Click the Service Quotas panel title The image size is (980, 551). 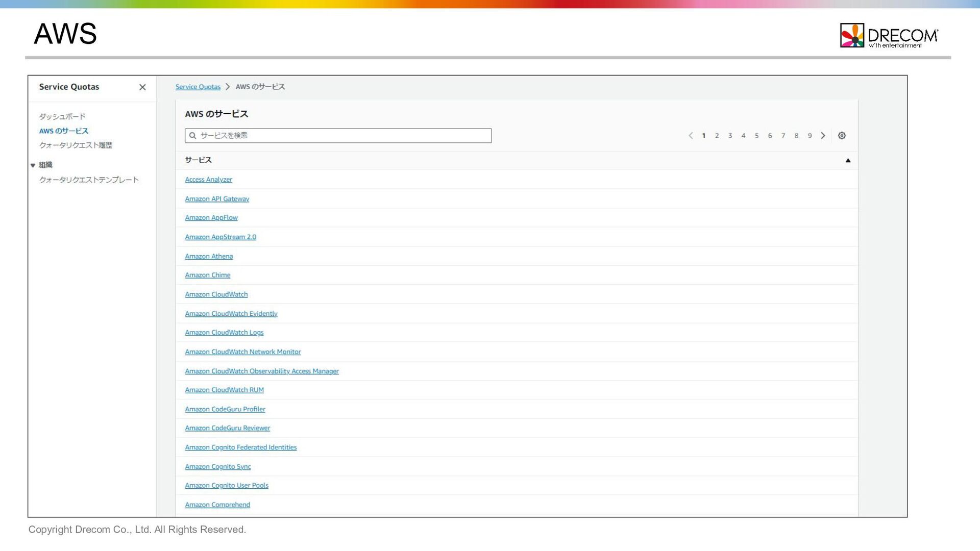click(x=69, y=87)
